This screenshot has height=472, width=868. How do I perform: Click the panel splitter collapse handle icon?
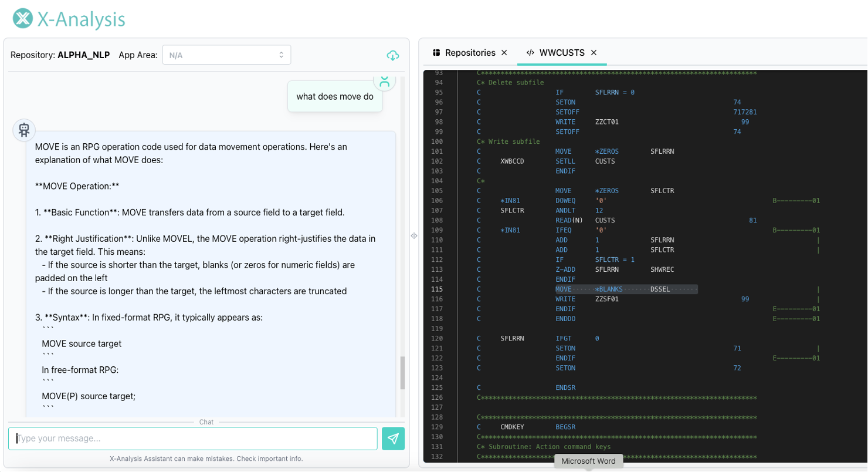click(x=414, y=235)
